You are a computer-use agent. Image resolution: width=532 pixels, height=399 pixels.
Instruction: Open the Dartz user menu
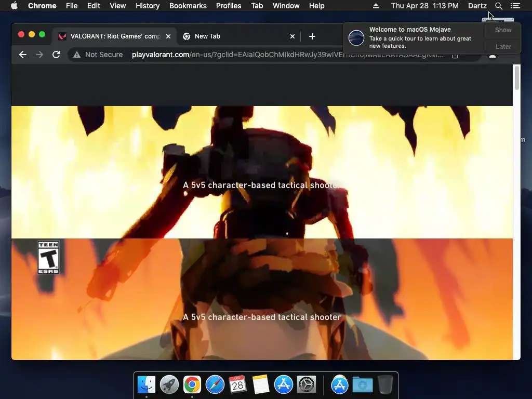477,6
